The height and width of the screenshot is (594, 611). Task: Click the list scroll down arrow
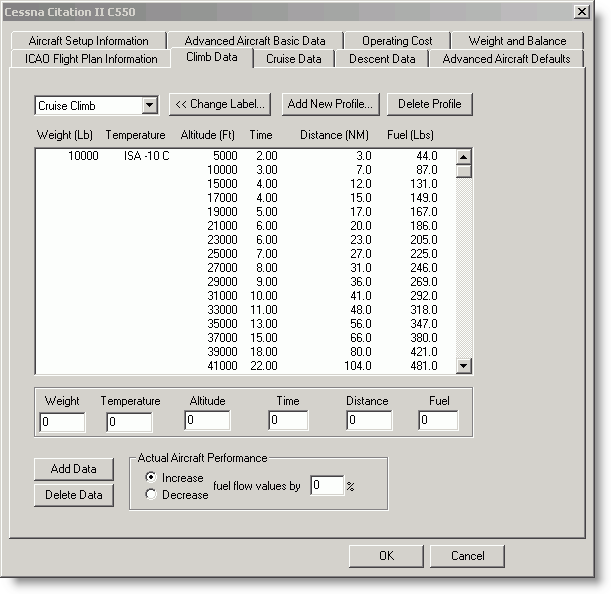tap(463, 366)
